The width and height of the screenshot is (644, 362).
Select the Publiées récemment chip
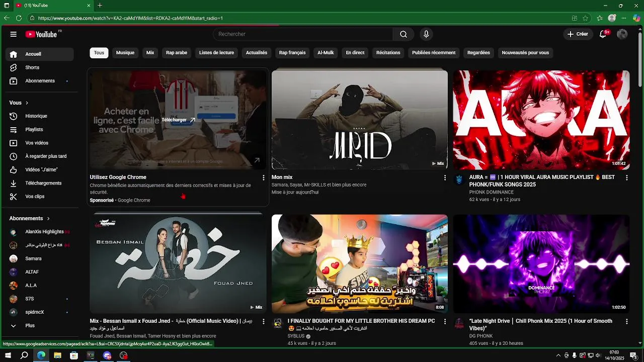(x=434, y=53)
